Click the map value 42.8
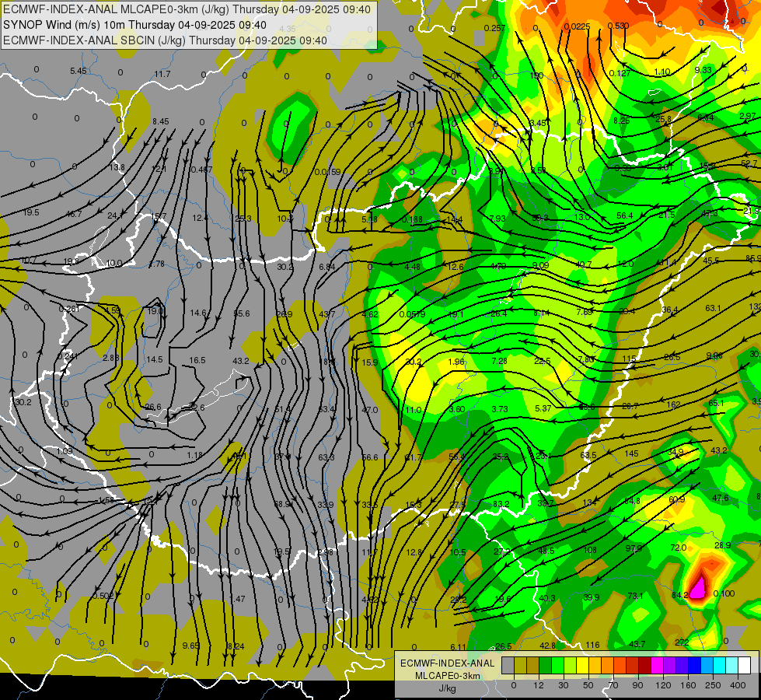The image size is (761, 700). [547, 645]
